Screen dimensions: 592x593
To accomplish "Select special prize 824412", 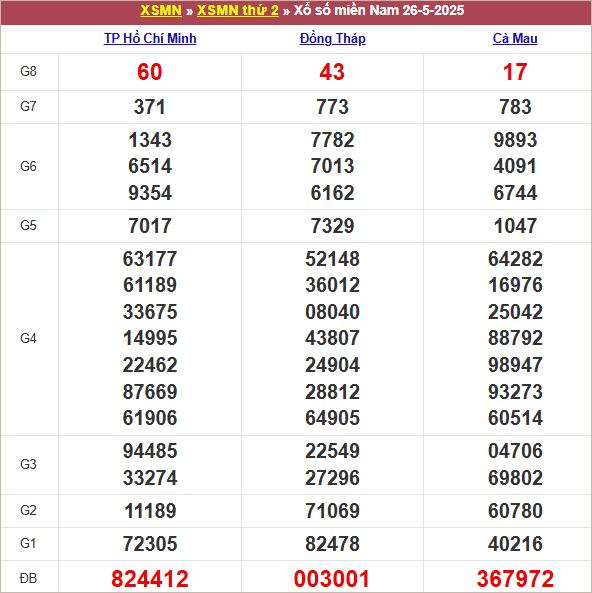I will [x=150, y=579].
